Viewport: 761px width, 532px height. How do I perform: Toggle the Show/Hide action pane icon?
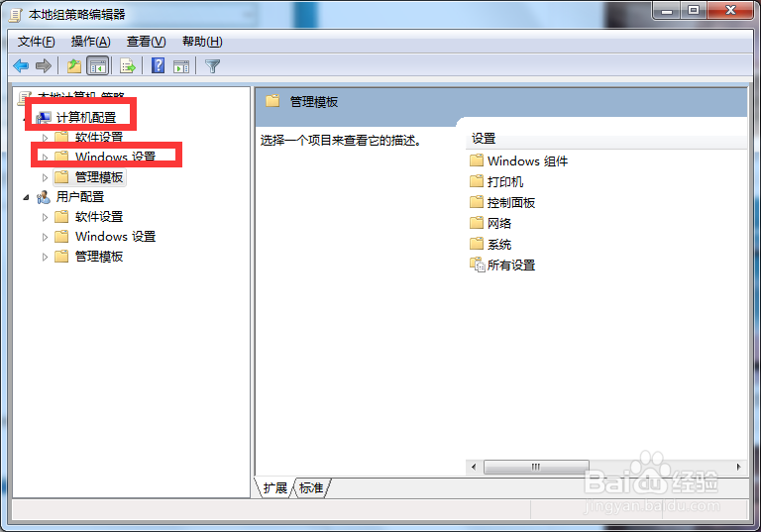pos(181,66)
